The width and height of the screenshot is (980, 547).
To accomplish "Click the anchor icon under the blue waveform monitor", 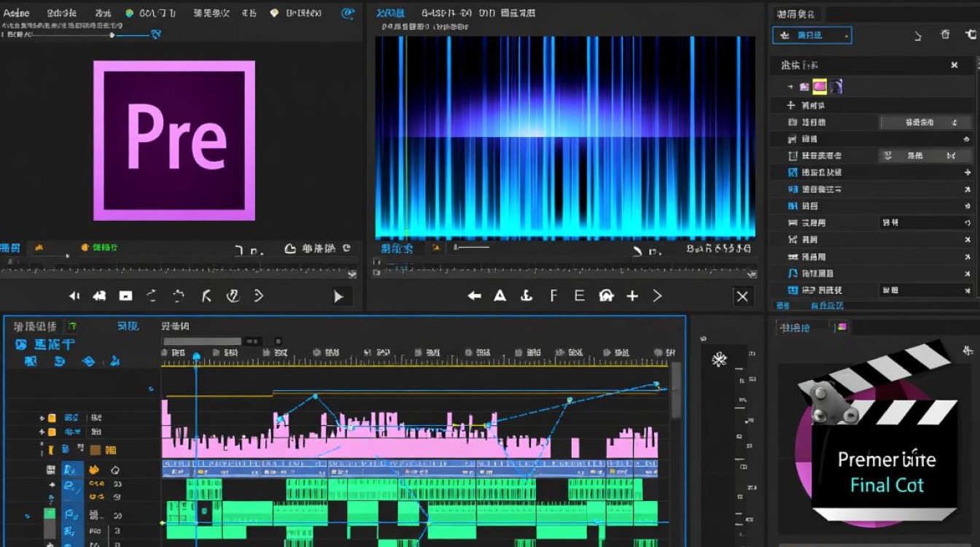I will point(526,295).
